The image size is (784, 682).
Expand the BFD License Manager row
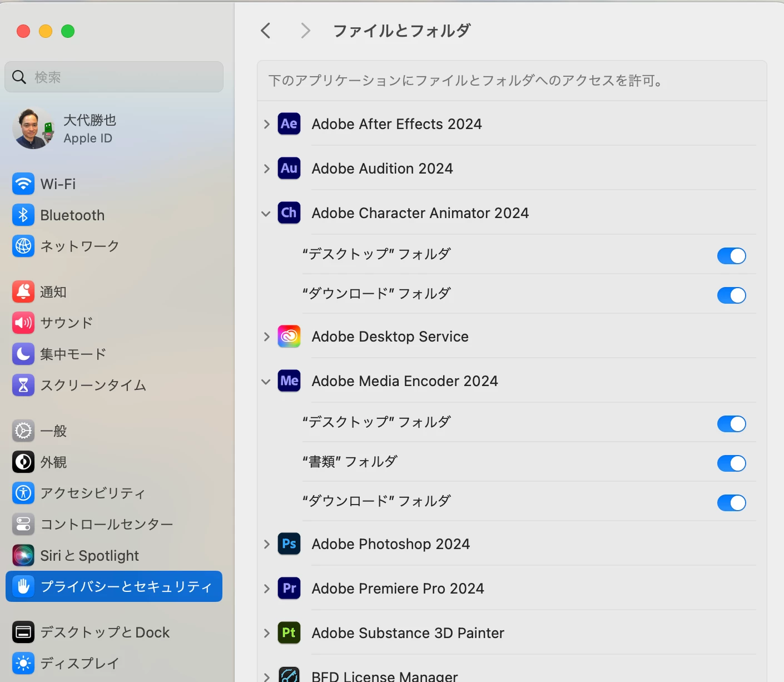click(x=266, y=676)
